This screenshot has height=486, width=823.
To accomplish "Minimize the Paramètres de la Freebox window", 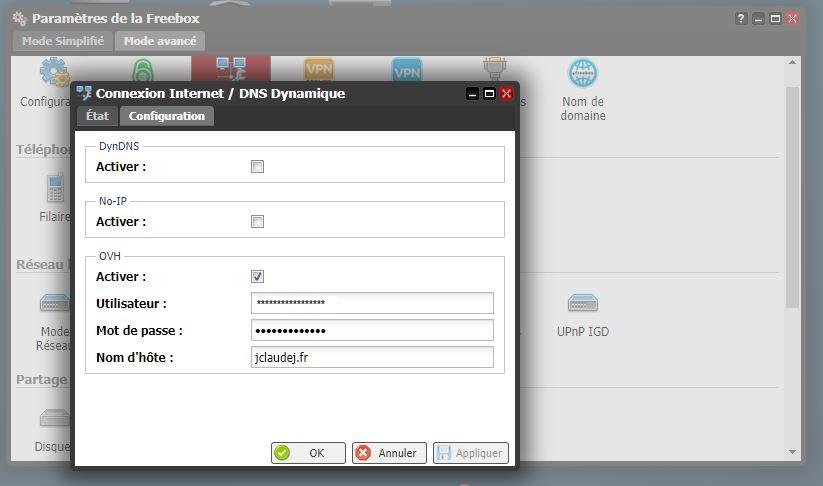I will (758, 18).
